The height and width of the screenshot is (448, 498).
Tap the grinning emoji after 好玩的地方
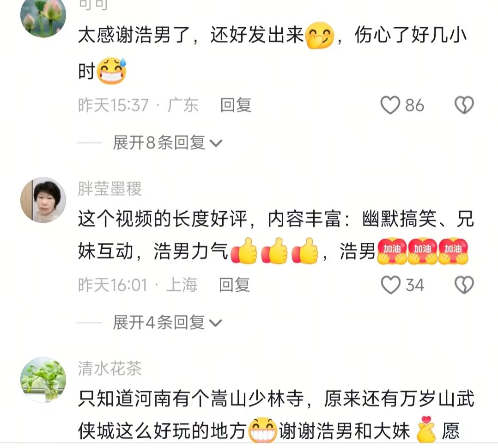(x=262, y=430)
